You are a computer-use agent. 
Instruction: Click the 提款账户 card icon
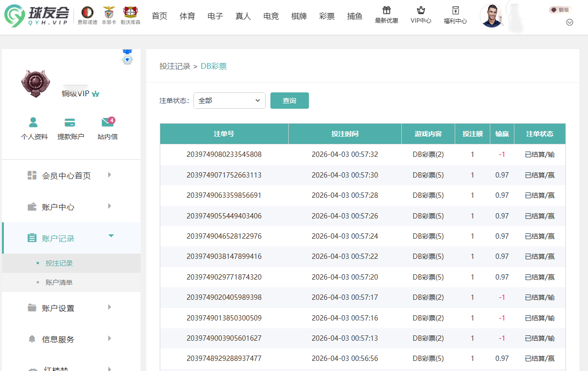point(70,123)
